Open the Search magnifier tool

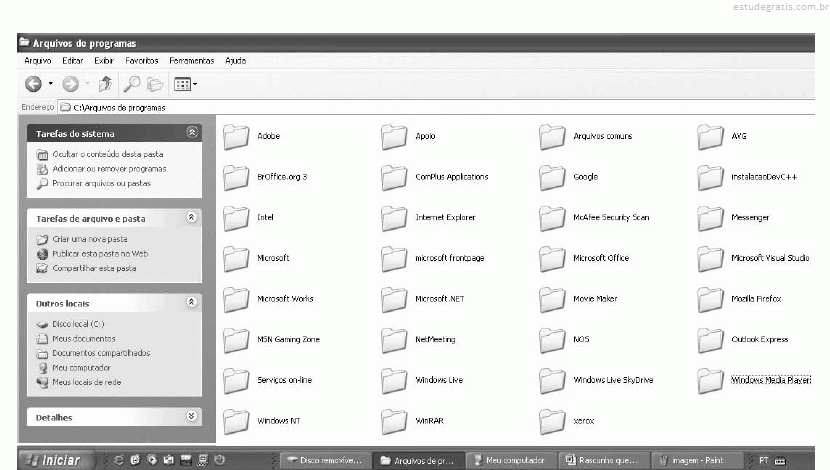point(131,84)
